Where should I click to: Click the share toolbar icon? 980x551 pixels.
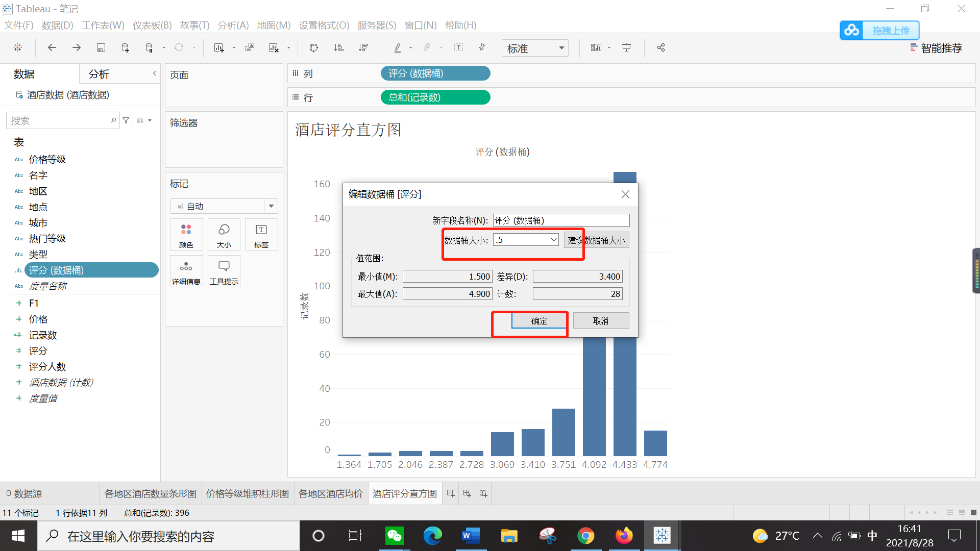(660, 47)
